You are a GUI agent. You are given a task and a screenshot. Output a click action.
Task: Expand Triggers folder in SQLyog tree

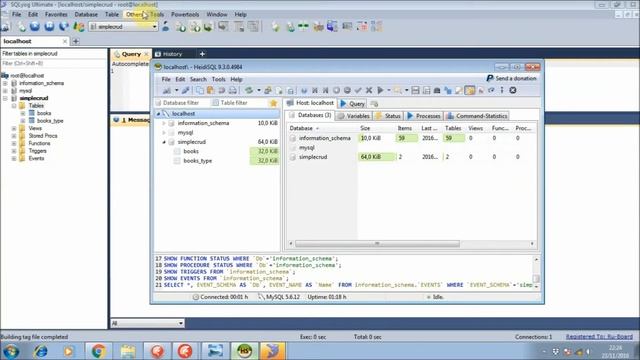point(14,151)
